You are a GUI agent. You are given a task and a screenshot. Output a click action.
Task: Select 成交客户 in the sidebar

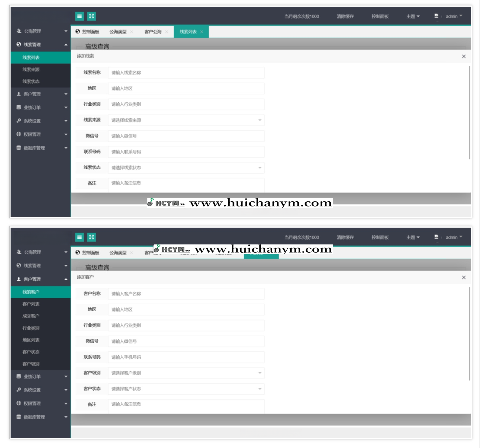point(31,316)
